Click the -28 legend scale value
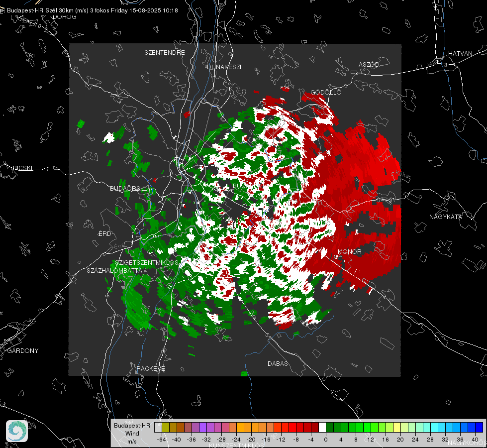 221,440
